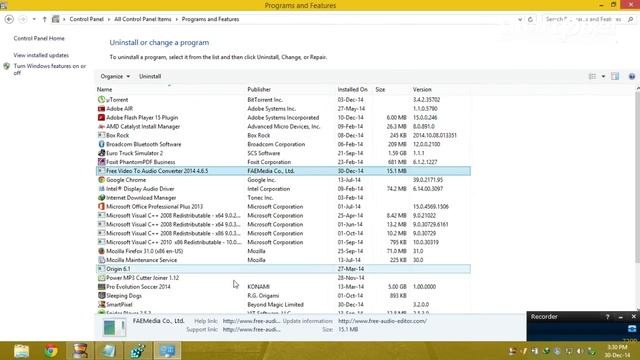Click the Foxit PhantomPDF Business icon
Screen dimensions: 640x360
(x=101, y=162)
